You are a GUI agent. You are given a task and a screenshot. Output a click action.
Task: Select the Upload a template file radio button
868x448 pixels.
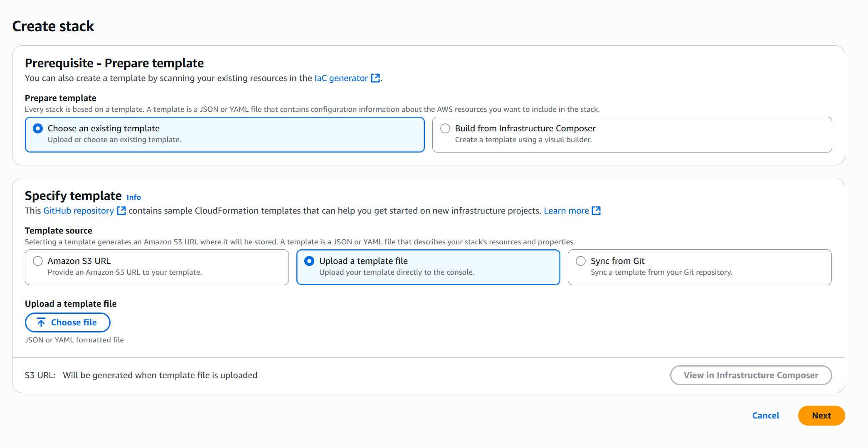309,261
